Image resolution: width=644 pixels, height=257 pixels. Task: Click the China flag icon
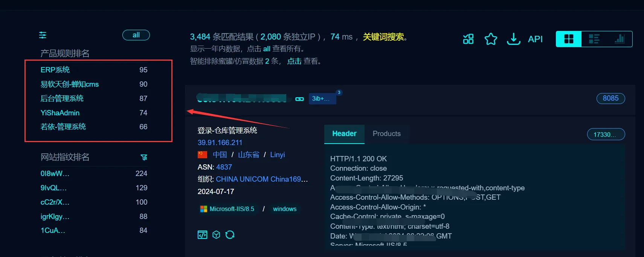pyautogui.click(x=203, y=155)
